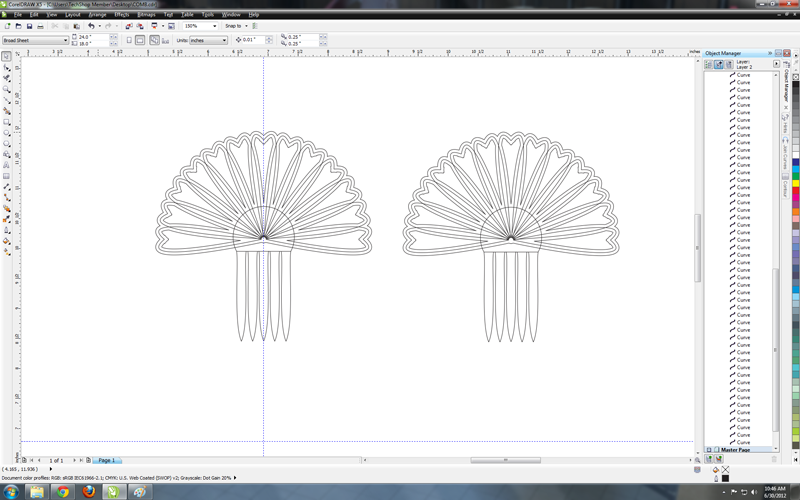Select the Ellipse tool
The height and width of the screenshot is (500, 800).
(x=7, y=133)
